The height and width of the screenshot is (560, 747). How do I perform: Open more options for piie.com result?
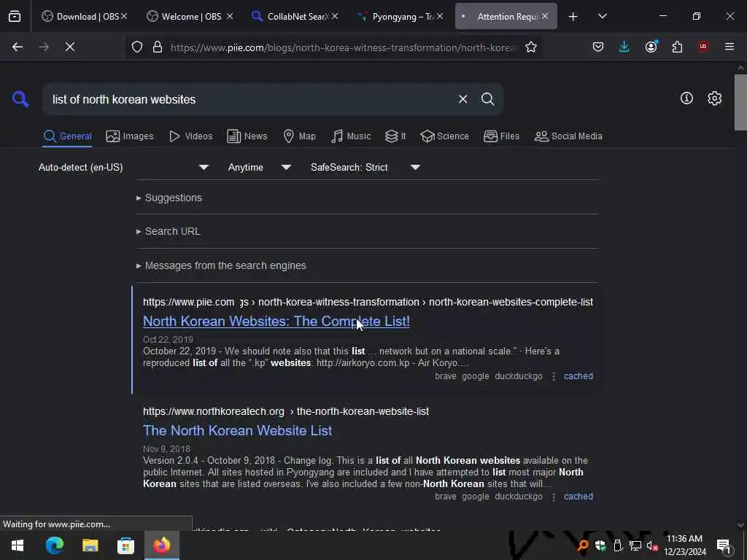pos(553,377)
